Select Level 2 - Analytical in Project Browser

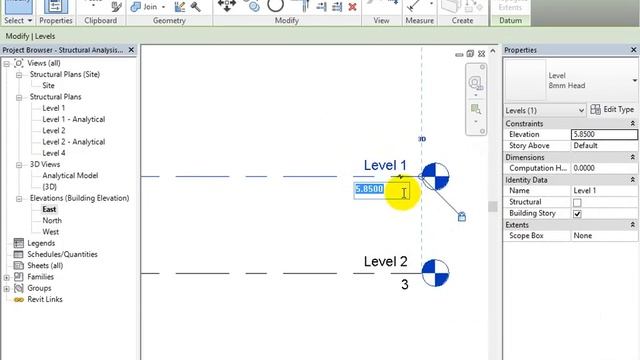coord(73,142)
